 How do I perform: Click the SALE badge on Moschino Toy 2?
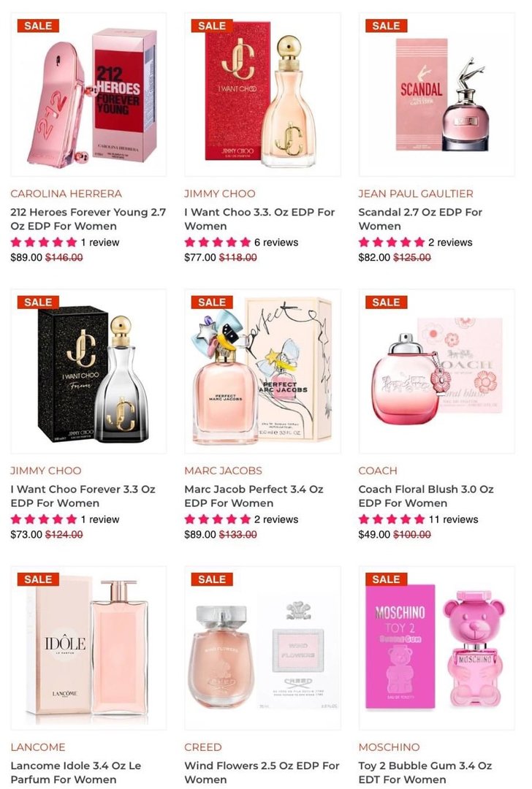[x=386, y=579]
